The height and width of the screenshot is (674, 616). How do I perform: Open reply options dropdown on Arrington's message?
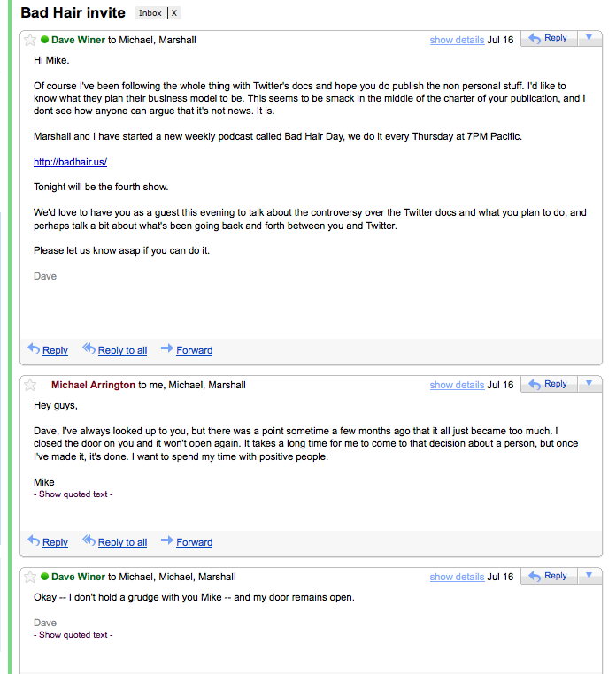[x=589, y=384]
